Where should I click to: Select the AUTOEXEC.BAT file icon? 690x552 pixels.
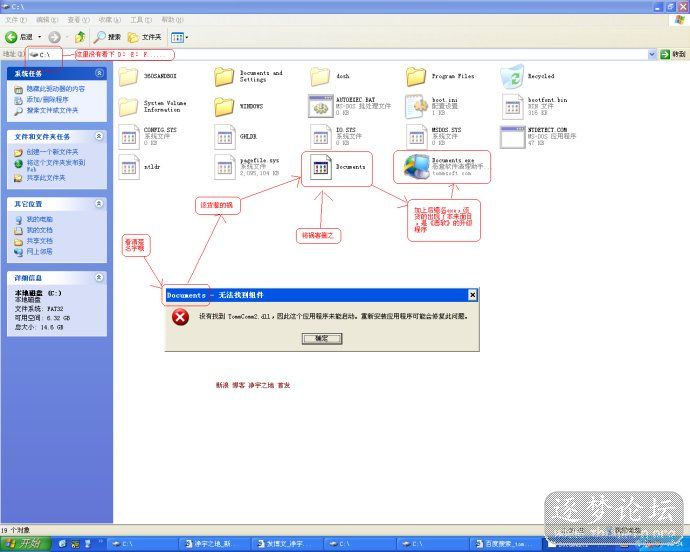[320, 106]
